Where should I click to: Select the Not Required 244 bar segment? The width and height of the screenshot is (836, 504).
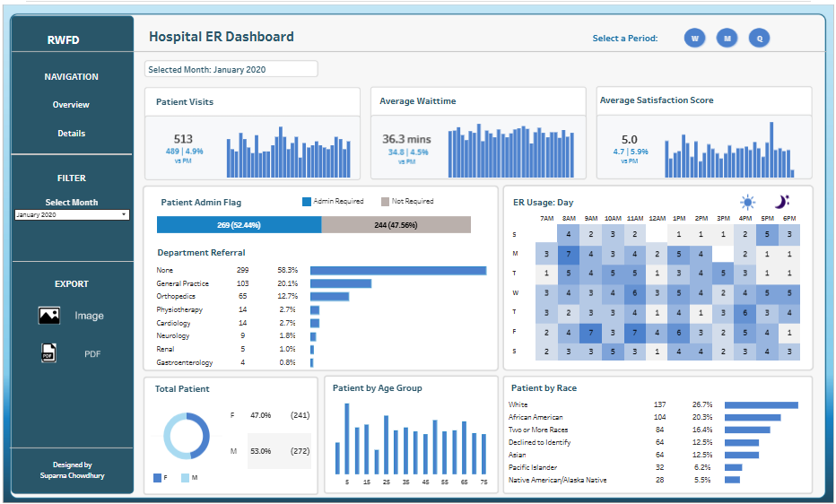click(396, 225)
